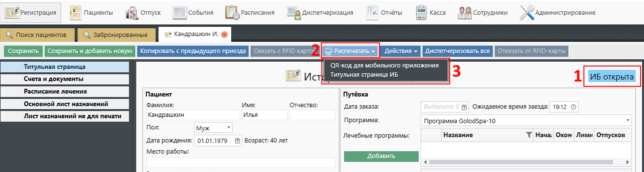
Task: Switch to Поиск пациентов tab
Action: [37, 35]
